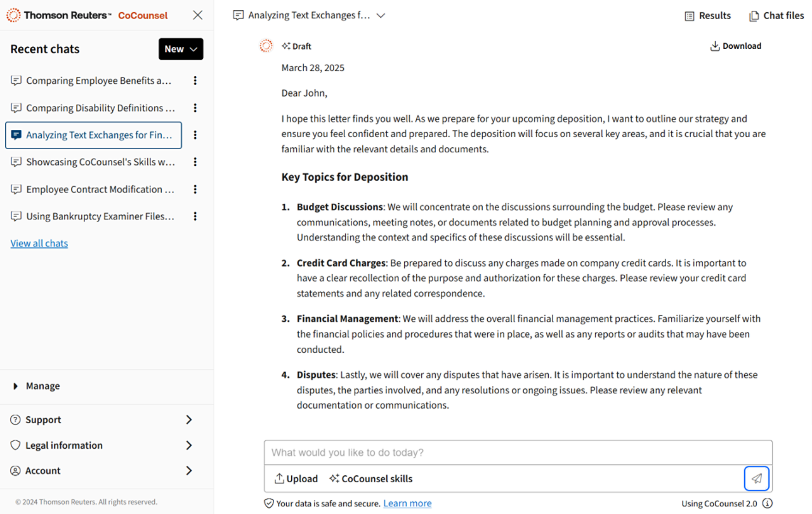Click the Upload button

click(296, 479)
